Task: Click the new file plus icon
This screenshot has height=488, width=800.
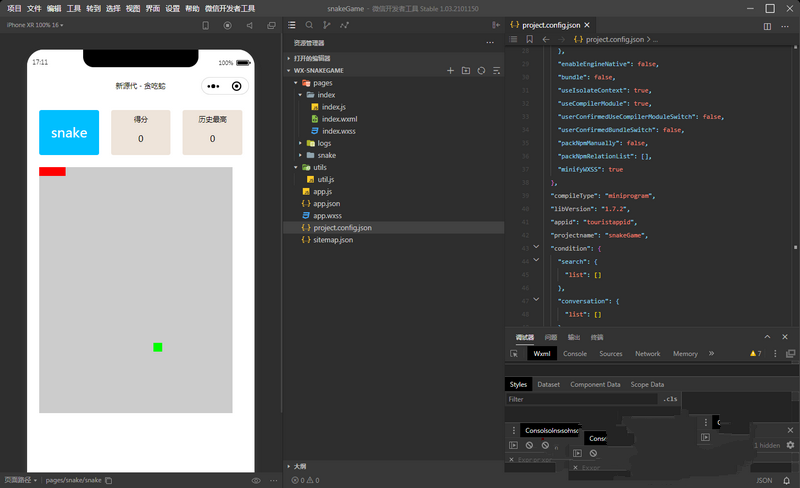Action: click(450, 71)
